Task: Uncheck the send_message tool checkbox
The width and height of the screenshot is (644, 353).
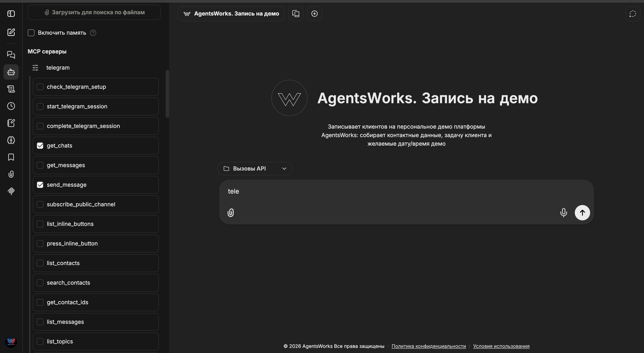Action: pyautogui.click(x=40, y=185)
